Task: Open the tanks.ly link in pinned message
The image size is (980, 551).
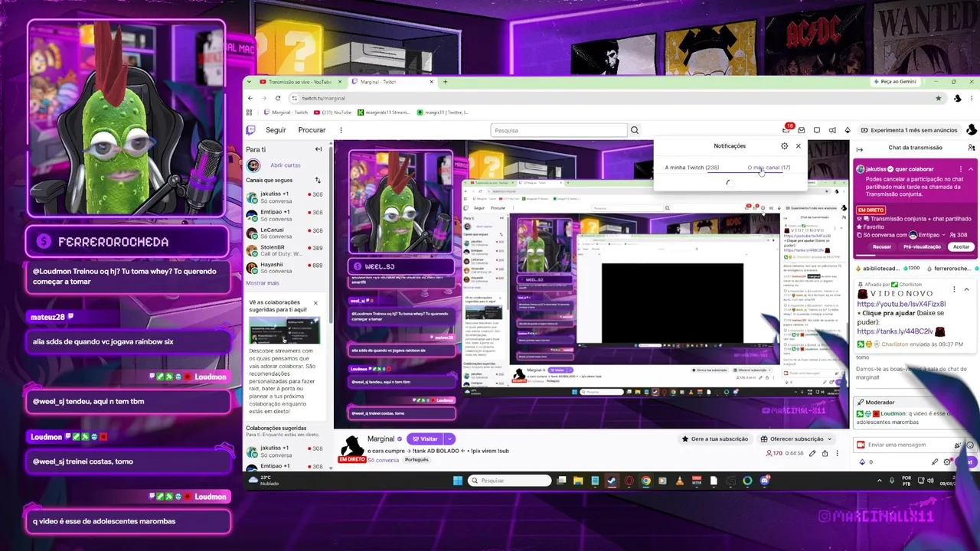Action: pos(896,331)
